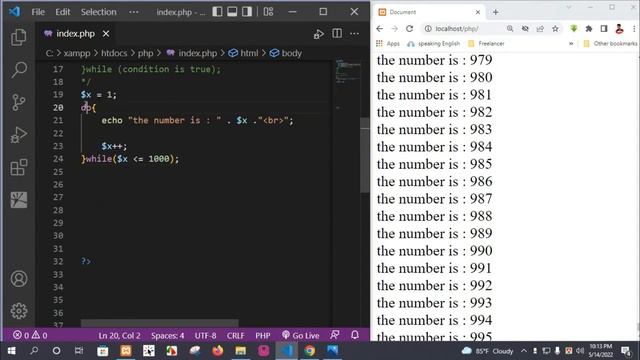Open Firefox from the taskbar
640x360 pixels.
point(218,351)
